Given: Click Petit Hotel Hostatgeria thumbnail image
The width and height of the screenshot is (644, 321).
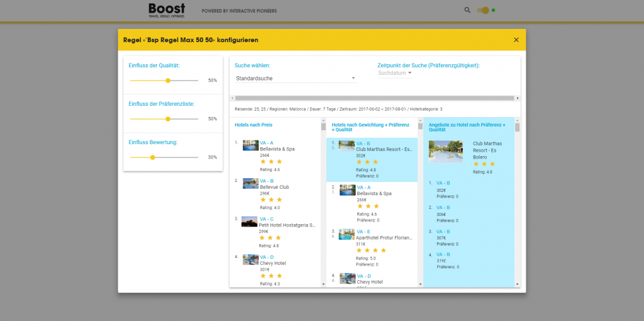Looking at the screenshot, I should point(250,222).
